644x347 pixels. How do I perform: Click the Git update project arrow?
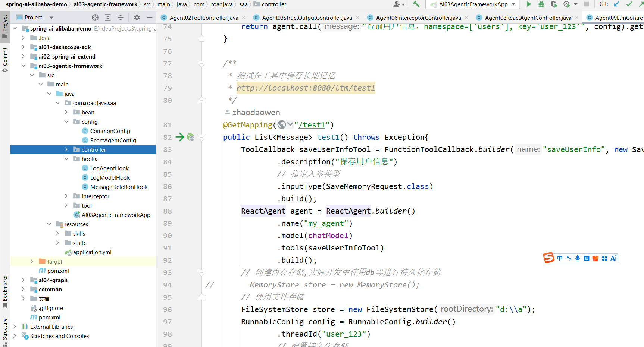(616, 4)
